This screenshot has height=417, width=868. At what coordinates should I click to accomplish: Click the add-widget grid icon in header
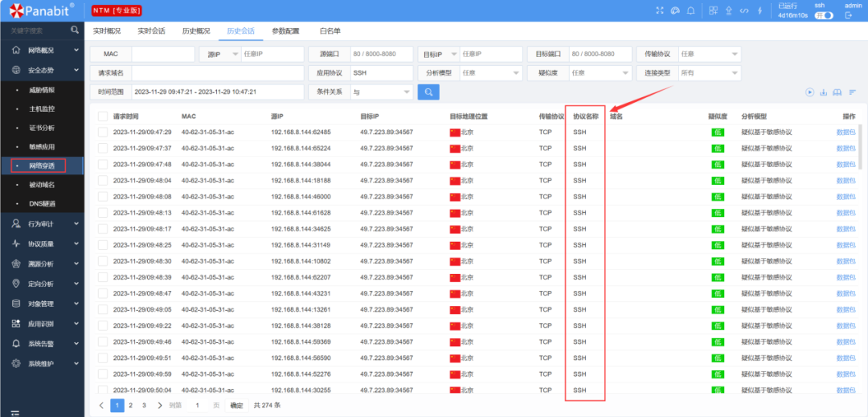pos(714,10)
